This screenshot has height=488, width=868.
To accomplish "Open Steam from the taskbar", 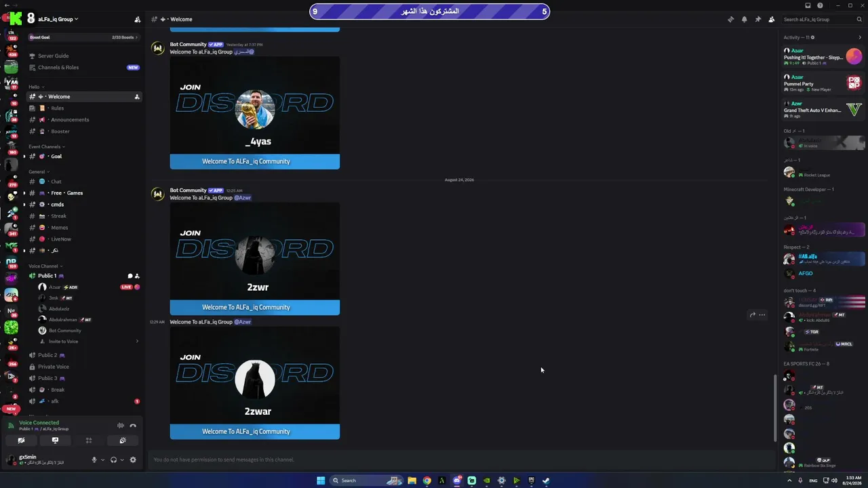I will click(x=546, y=481).
